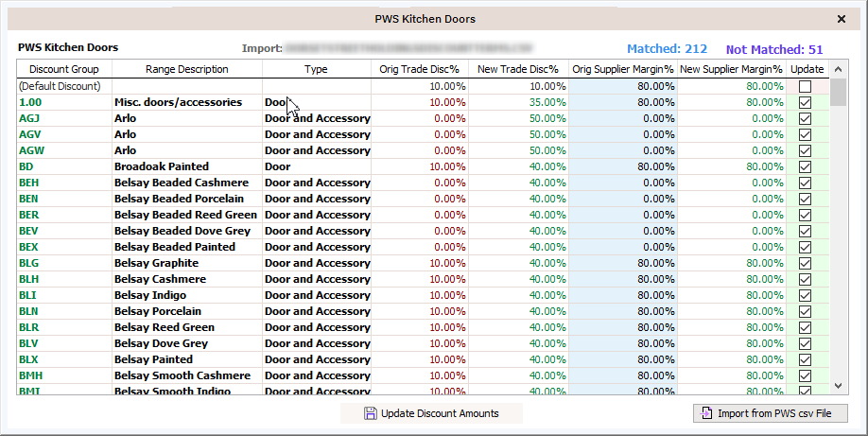Click the New Supplier Margin% column header
Screen dimensions: 868x436
tap(731, 69)
